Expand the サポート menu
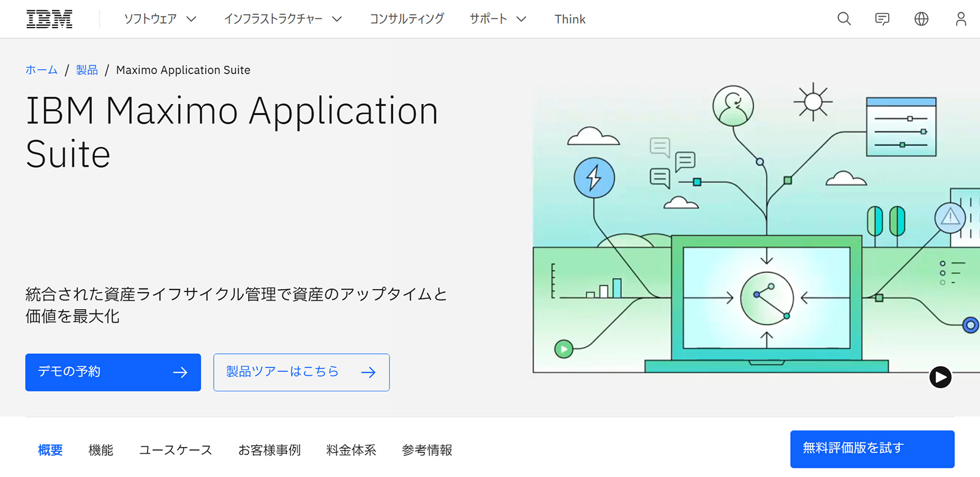Image resolution: width=980 pixels, height=477 pixels. 498,19
